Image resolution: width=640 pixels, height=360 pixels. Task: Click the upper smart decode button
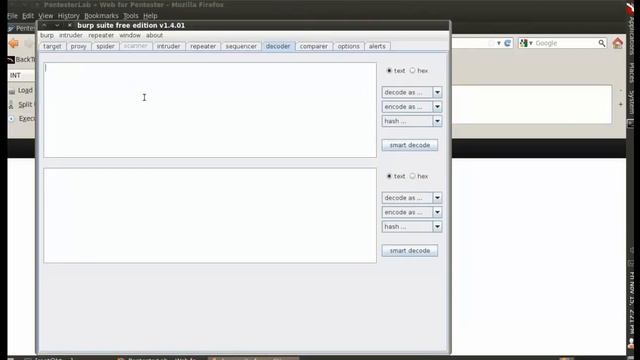410,145
